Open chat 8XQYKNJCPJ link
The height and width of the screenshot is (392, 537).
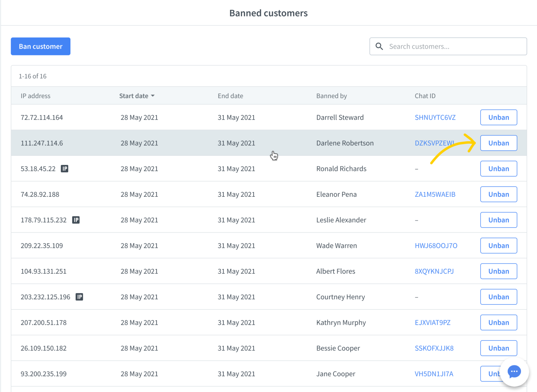point(434,271)
